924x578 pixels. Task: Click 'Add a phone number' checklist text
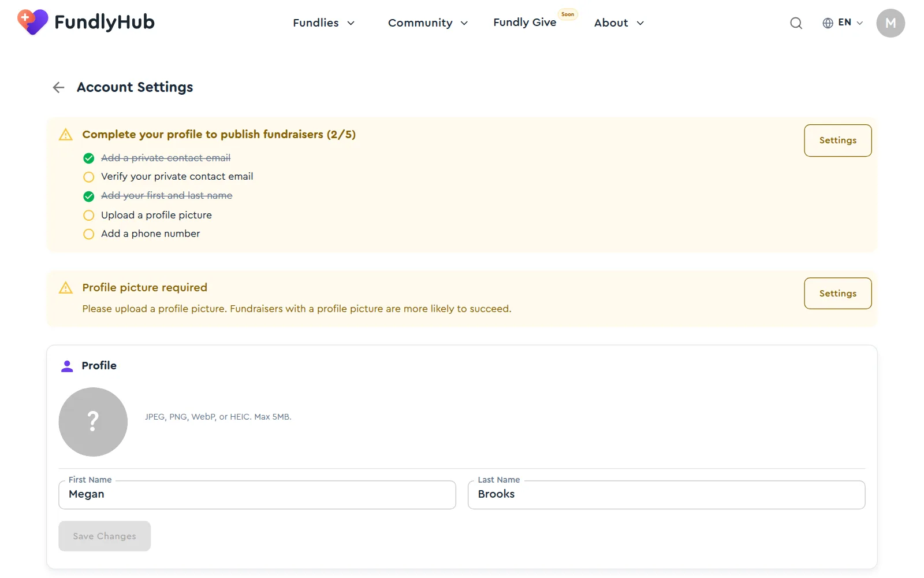(x=150, y=234)
